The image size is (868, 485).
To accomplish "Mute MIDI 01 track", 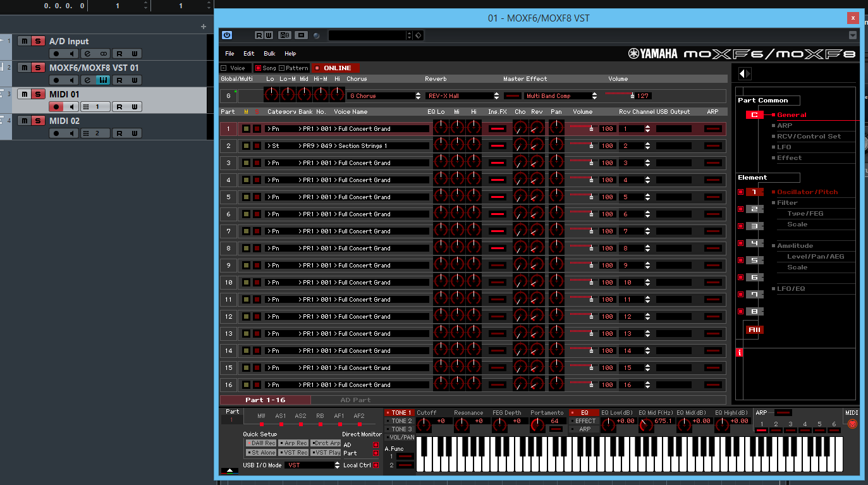I will pos(24,94).
